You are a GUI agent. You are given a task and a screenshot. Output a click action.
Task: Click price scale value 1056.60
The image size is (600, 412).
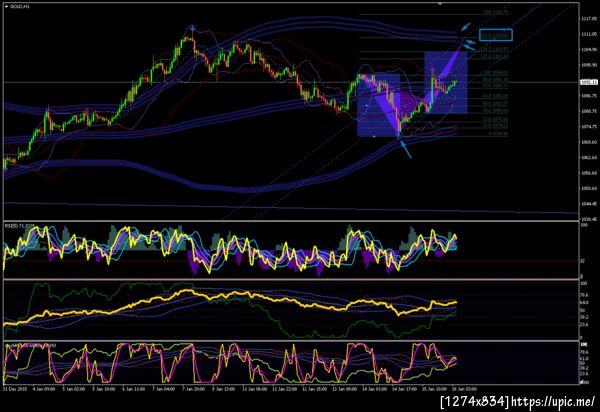click(x=589, y=173)
